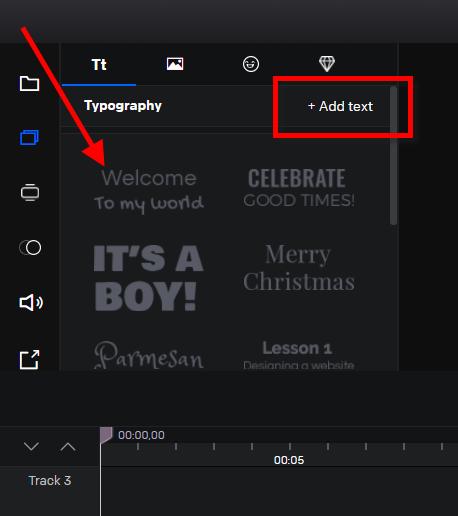Pick the It's A Boy text template
Image resolution: width=458 pixels, height=516 pixels.
pyautogui.click(x=149, y=278)
